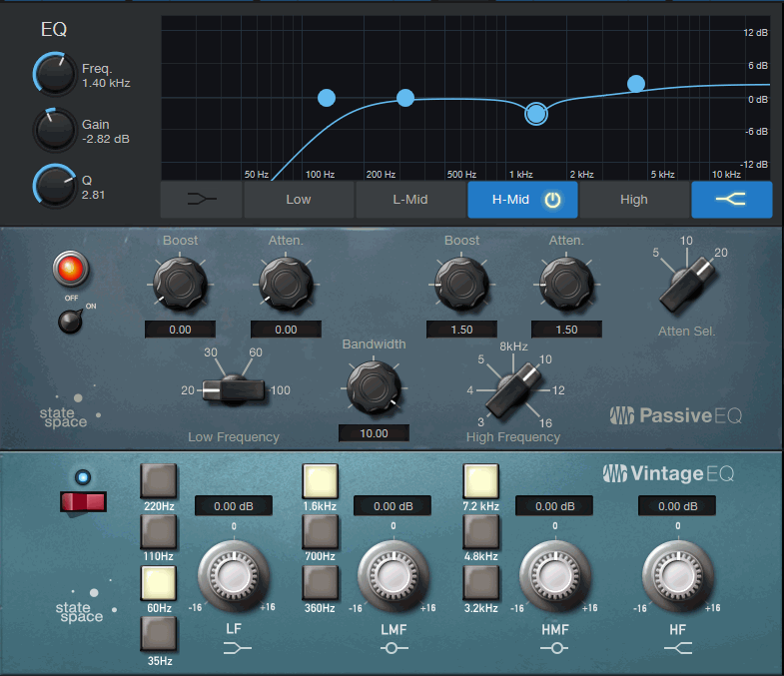784x676 pixels.
Task: Select the 7.2 kHz HMF frequency button
Action: (x=481, y=480)
